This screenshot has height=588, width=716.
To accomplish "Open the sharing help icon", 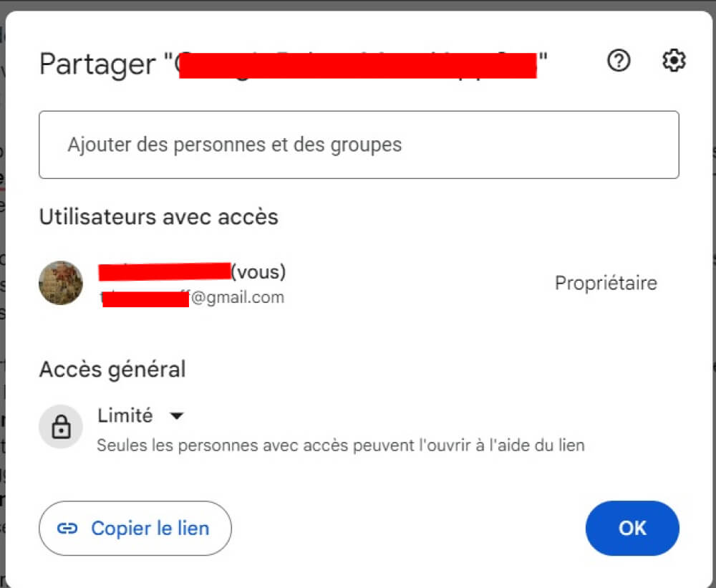I will click(618, 61).
